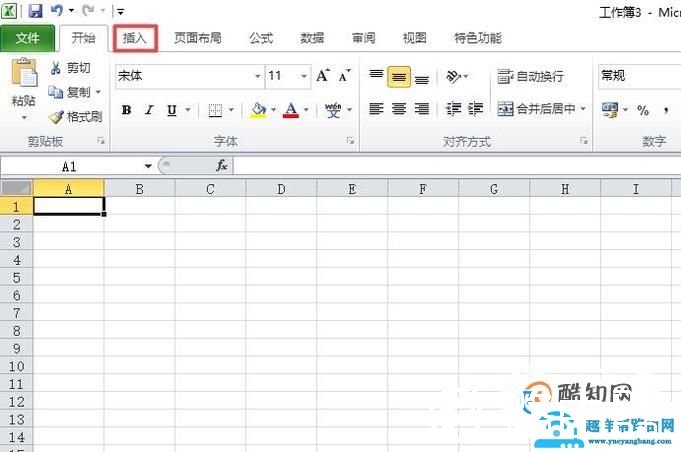Image resolution: width=681 pixels, height=452 pixels.
Task: Toggle the highlighted Middle Align icon
Action: click(399, 77)
